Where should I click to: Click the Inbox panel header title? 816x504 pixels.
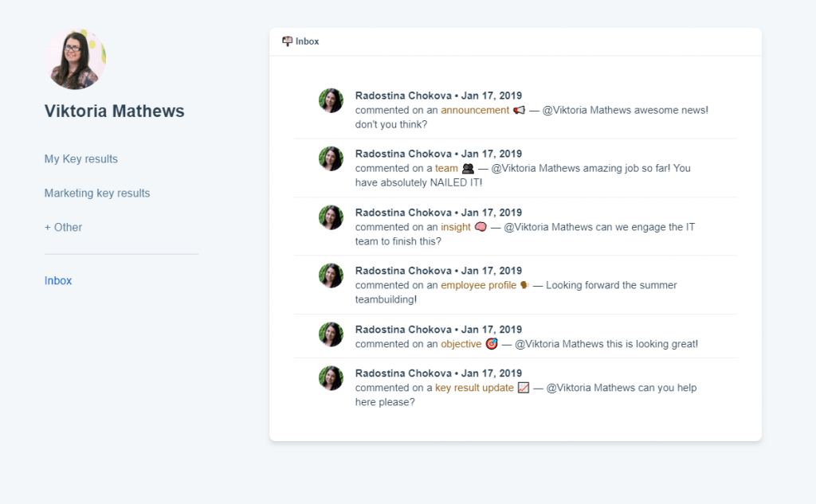(307, 41)
